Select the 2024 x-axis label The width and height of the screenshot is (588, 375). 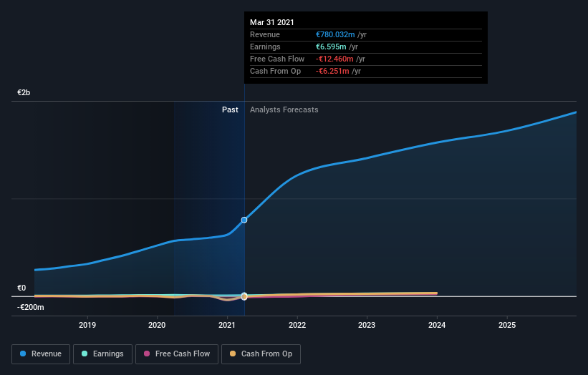pos(437,325)
